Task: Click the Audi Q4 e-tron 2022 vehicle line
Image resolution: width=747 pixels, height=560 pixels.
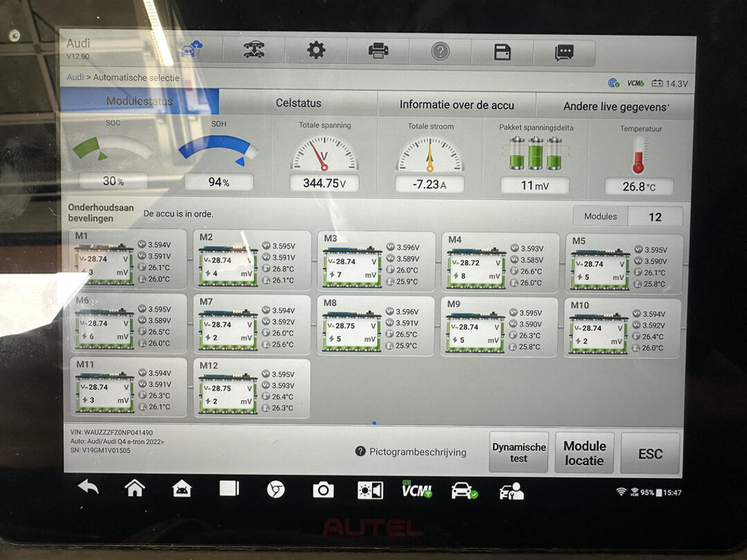Action: (117, 441)
